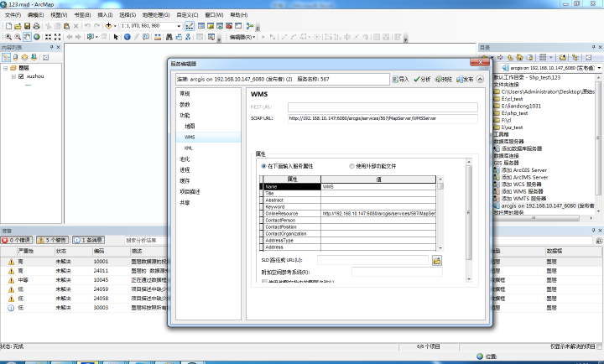
Task: Click the Open folder icon in toolbar
Action: 18,26
